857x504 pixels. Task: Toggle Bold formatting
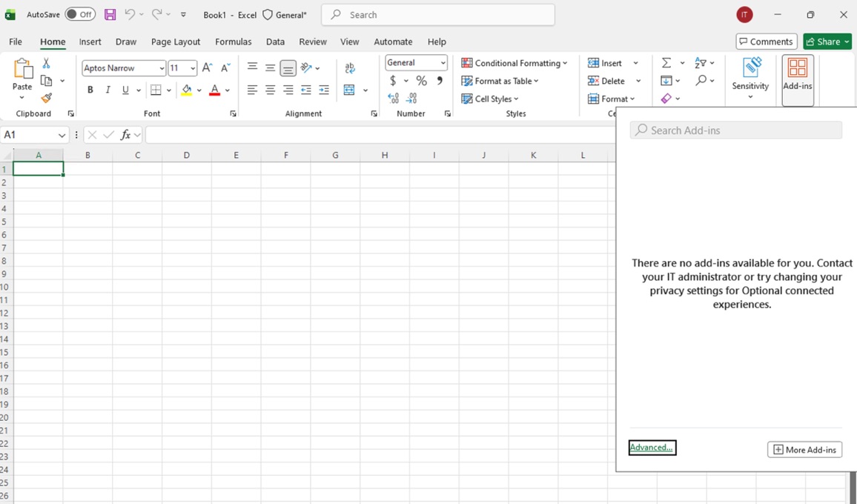click(x=90, y=90)
